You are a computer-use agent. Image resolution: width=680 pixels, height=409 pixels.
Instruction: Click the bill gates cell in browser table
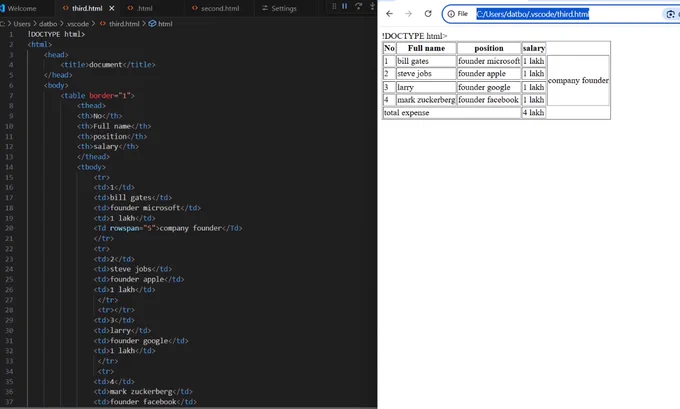coord(426,61)
